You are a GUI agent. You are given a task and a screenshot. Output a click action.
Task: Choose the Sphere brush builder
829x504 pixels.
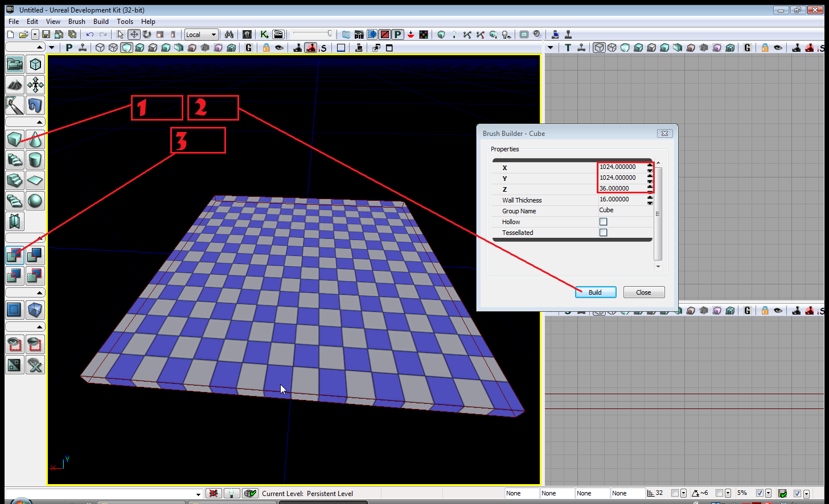[x=35, y=201]
